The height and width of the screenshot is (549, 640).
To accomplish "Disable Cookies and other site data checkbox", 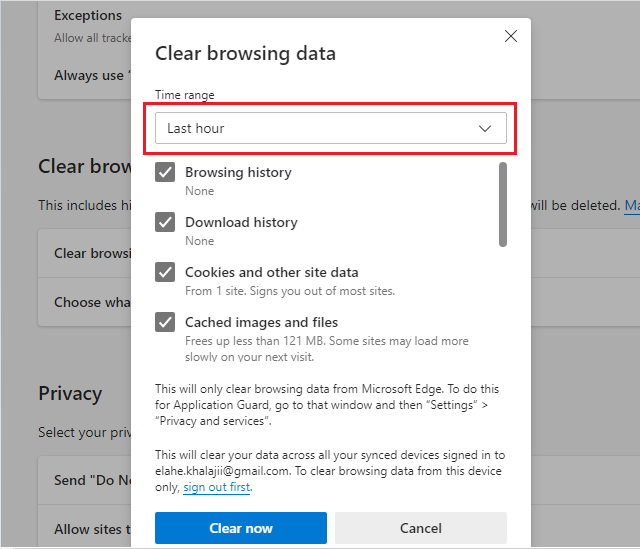I will (165, 272).
